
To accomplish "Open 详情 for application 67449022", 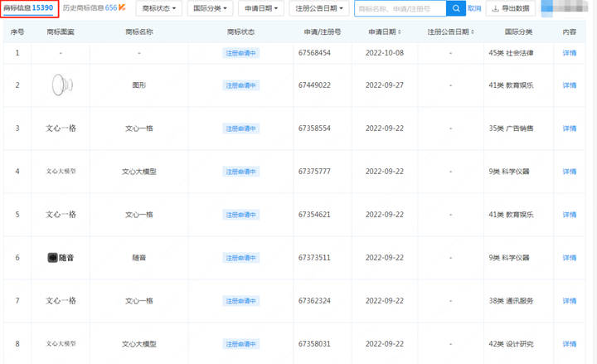I will (569, 85).
